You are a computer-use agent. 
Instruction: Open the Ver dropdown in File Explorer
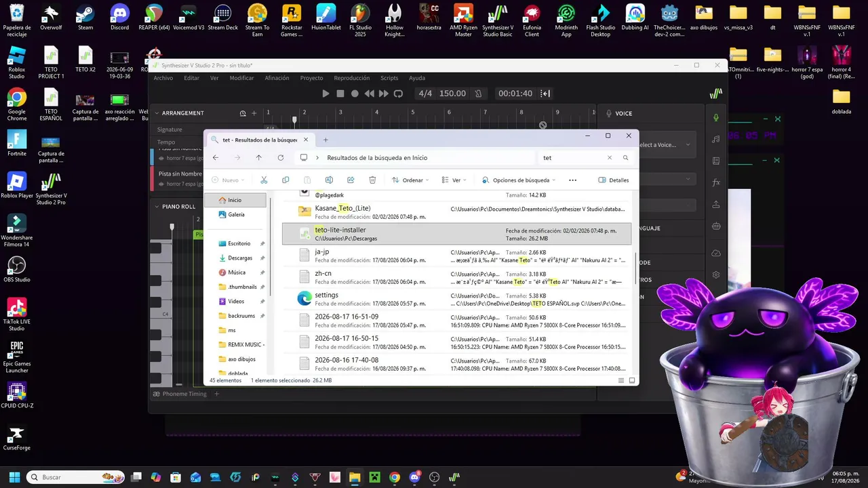454,180
